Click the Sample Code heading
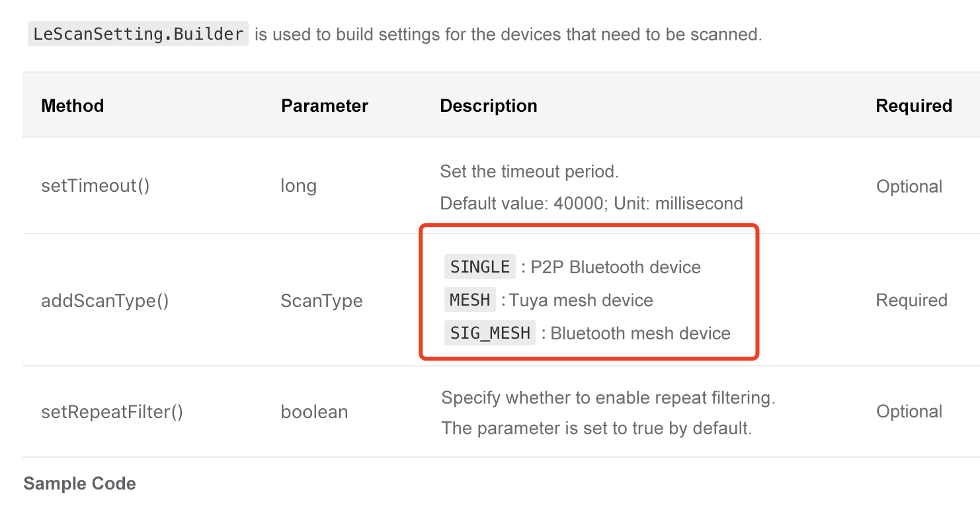The image size is (980, 516). [x=79, y=484]
